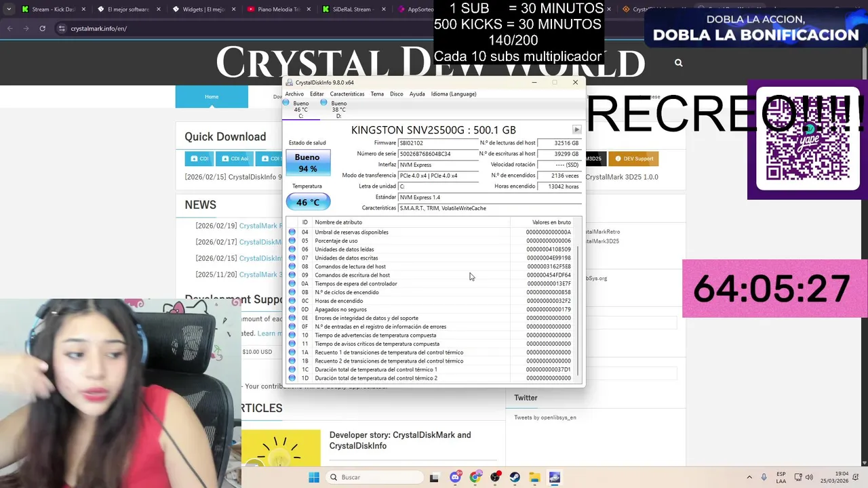Image resolution: width=868 pixels, height=488 pixels.
Task: Click the Firmware value SBI02102
Action: (x=438, y=143)
